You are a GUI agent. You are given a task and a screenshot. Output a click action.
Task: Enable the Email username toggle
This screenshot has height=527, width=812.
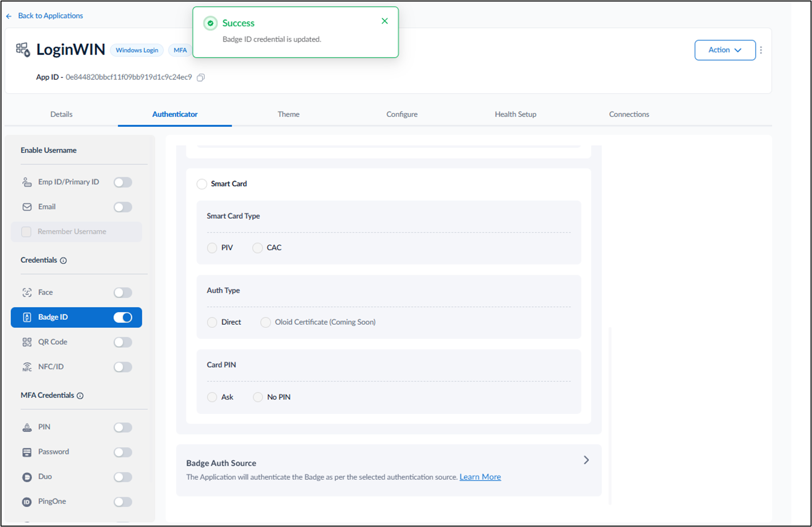pos(123,207)
